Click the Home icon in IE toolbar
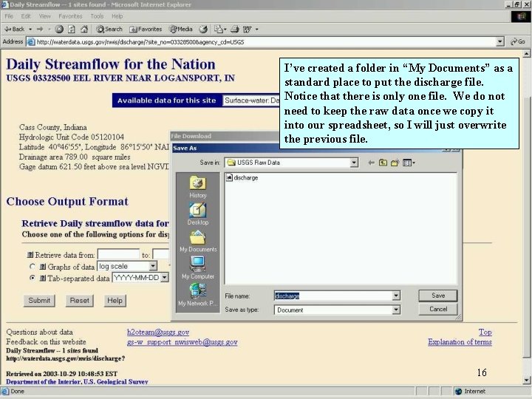Screen dimensions: 532x399 click(84, 29)
